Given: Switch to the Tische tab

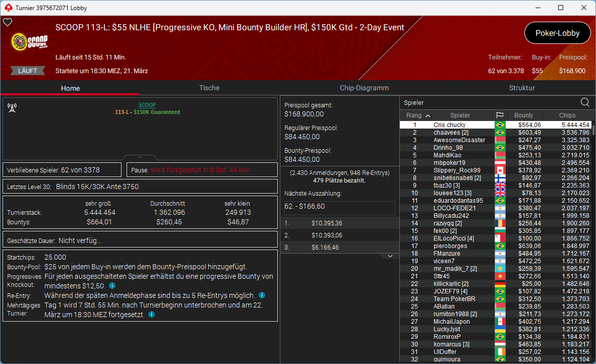Looking at the screenshot, I should (x=209, y=88).
